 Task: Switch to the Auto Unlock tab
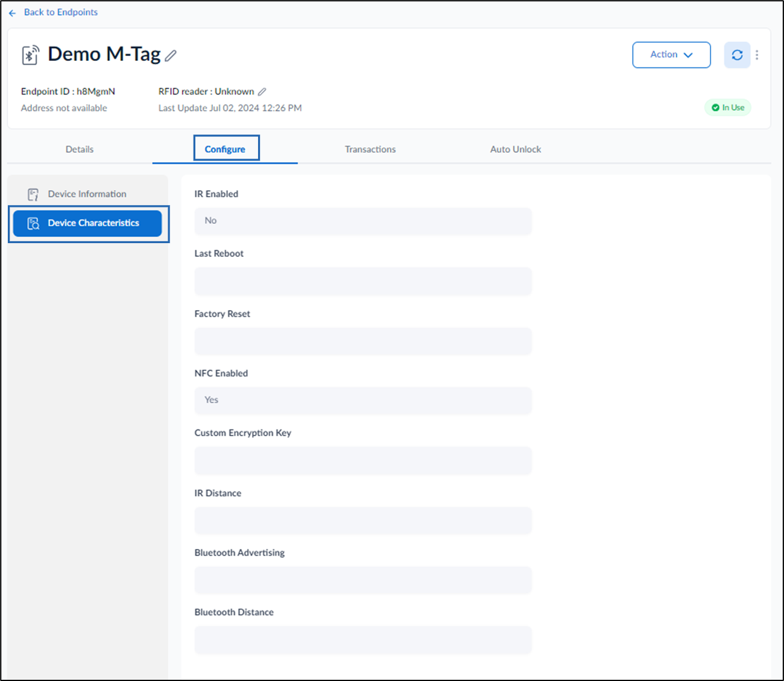pos(516,149)
